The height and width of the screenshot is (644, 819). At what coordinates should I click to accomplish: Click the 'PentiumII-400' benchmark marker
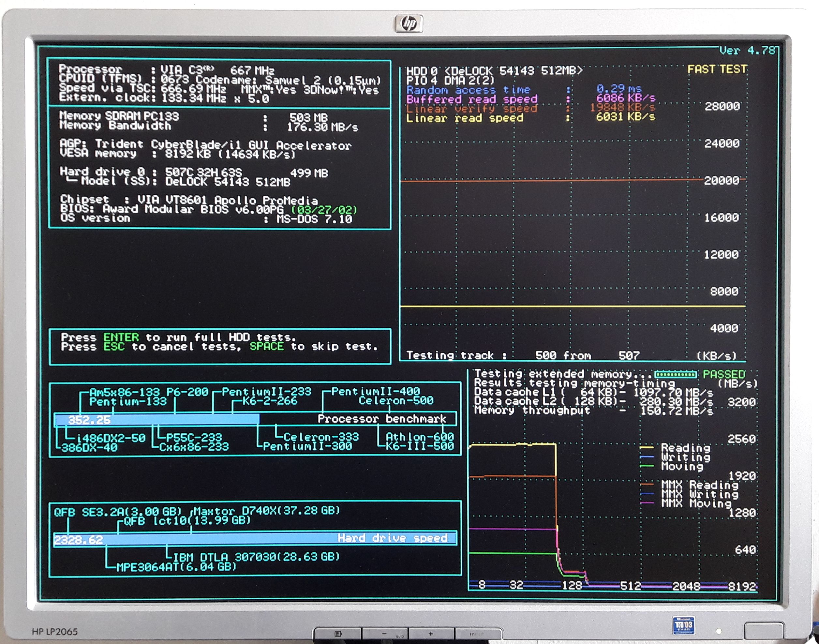coord(376,391)
